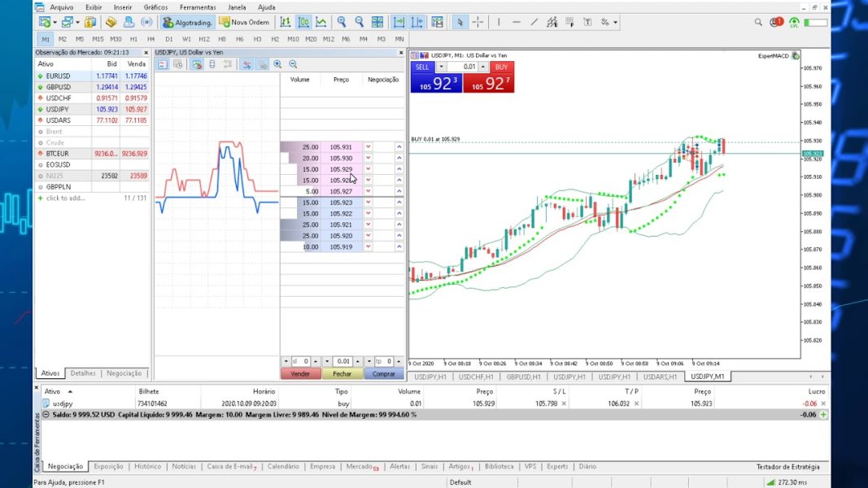Viewport: 868px width, 488px height.
Task: Click the one-click trading volume field 0.01
Action: pyautogui.click(x=469, y=67)
